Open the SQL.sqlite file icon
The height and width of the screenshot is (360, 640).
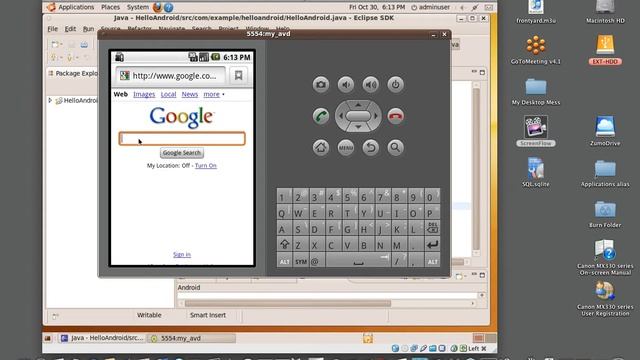[x=536, y=172]
